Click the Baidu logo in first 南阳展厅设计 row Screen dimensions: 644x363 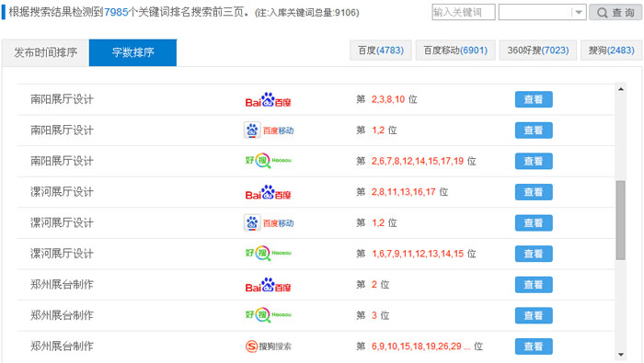269,99
